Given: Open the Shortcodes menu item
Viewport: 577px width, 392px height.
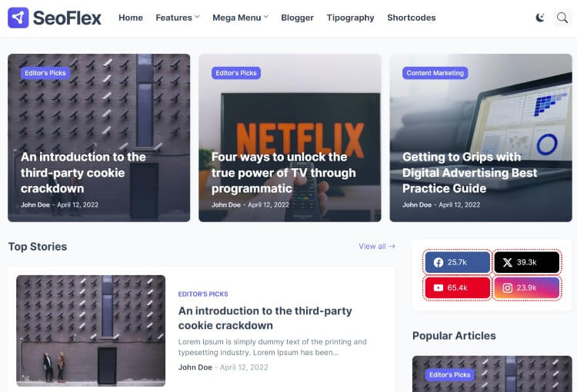Looking at the screenshot, I should [412, 18].
